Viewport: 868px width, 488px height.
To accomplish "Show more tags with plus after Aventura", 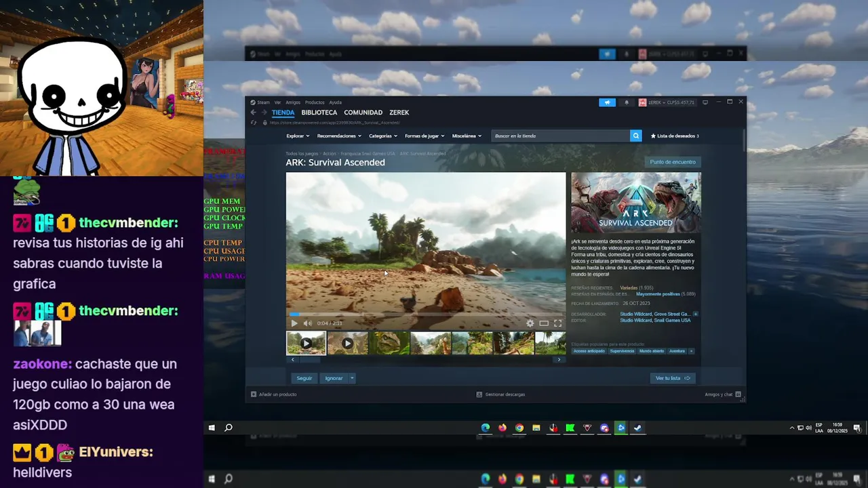I will (x=691, y=351).
